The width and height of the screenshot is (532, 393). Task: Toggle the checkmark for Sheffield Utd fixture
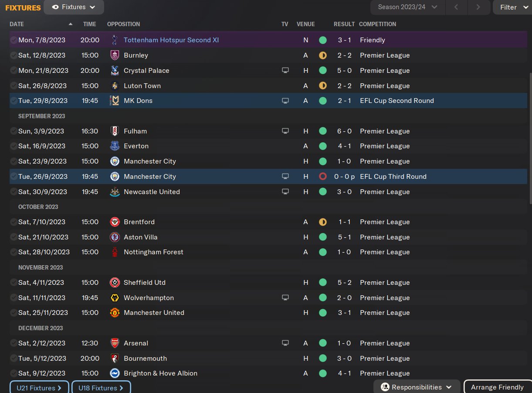[14, 283]
